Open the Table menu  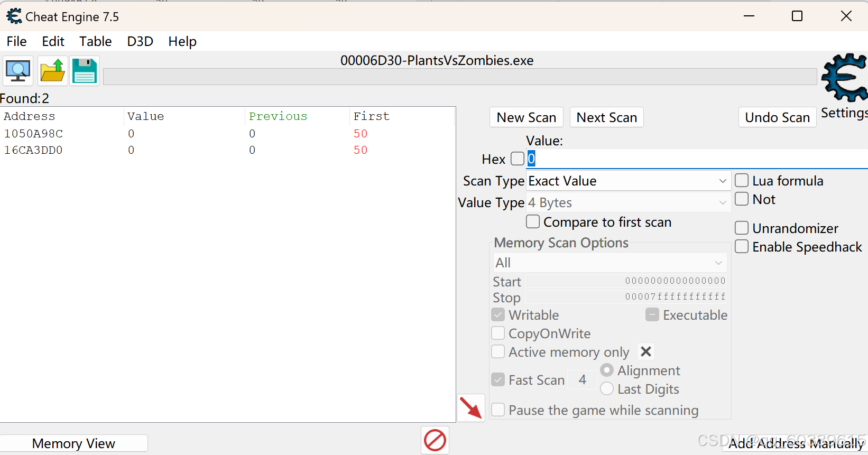tap(95, 41)
